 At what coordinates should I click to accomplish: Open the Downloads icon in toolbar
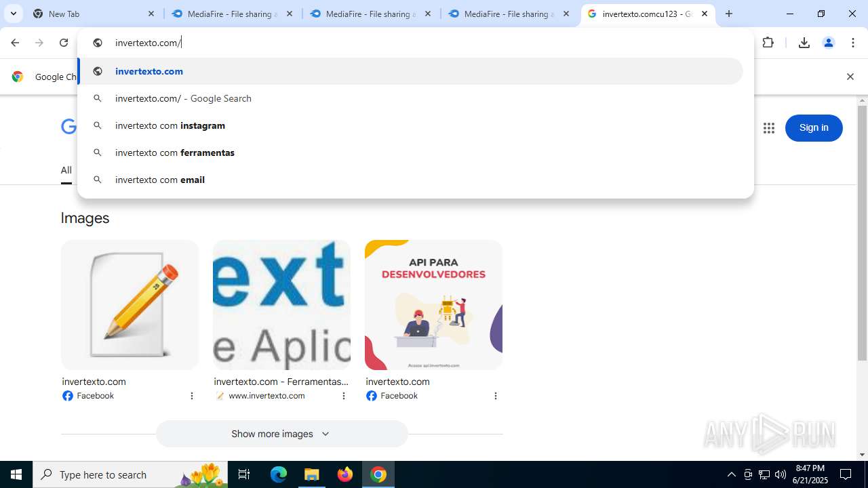804,43
